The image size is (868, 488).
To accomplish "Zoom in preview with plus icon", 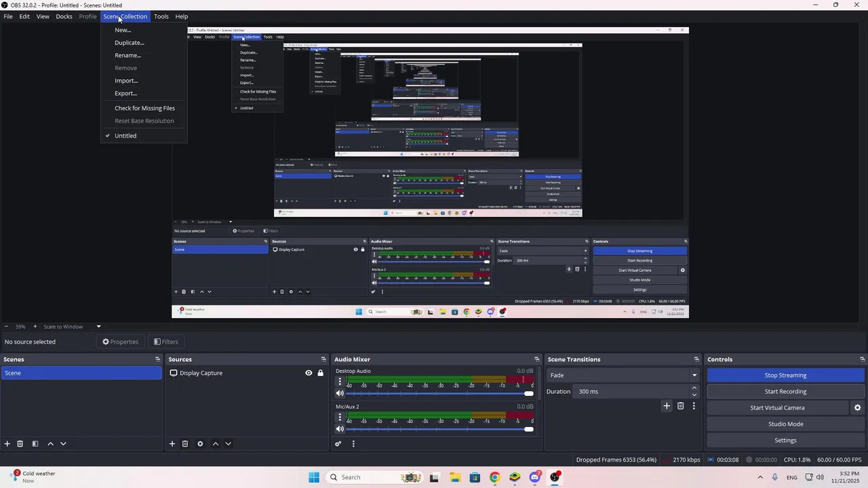I will click(35, 327).
